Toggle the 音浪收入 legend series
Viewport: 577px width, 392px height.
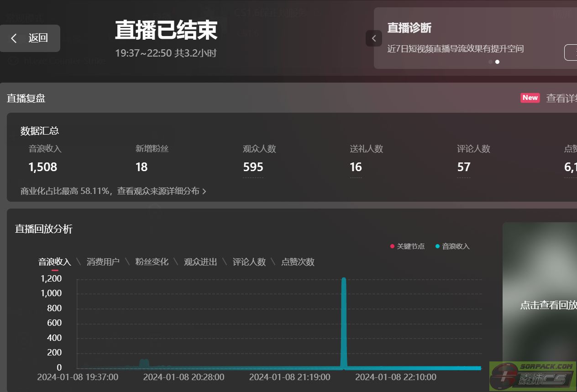tap(452, 246)
